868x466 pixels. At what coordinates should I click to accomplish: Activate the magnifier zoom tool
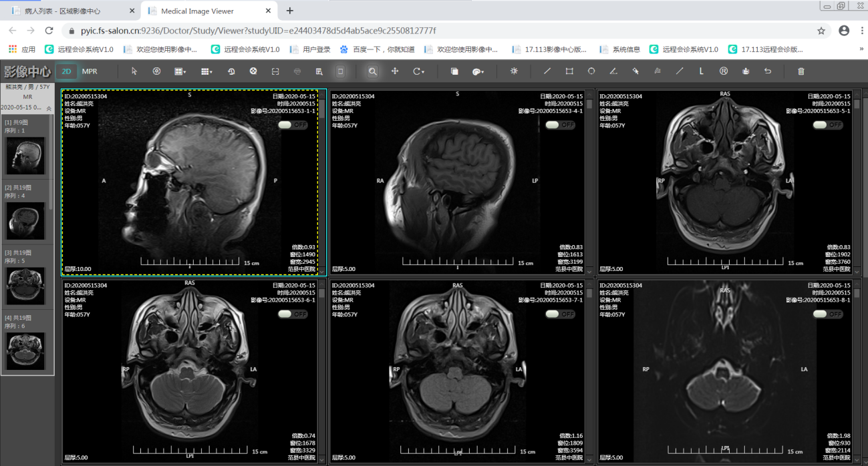373,71
